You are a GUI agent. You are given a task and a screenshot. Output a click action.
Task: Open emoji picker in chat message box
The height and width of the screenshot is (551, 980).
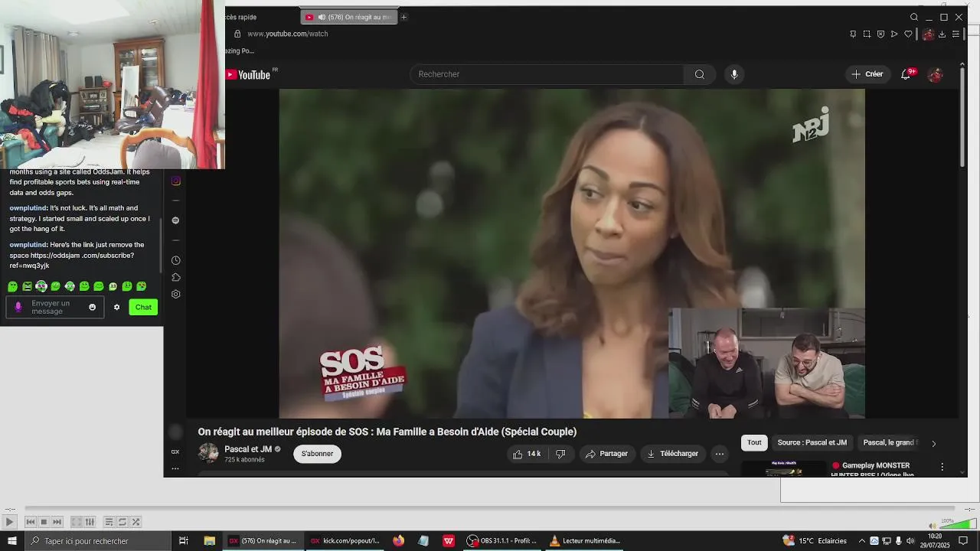pos(92,307)
